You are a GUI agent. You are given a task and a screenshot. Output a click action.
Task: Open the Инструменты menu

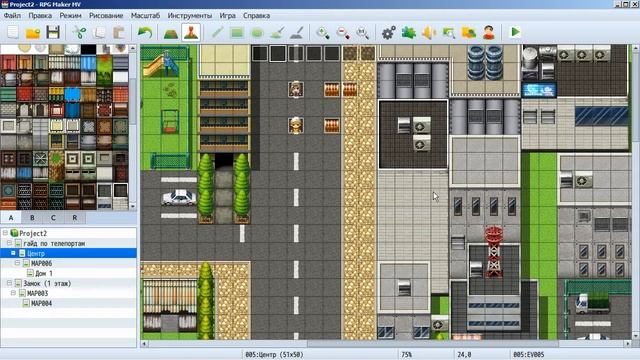click(190, 16)
